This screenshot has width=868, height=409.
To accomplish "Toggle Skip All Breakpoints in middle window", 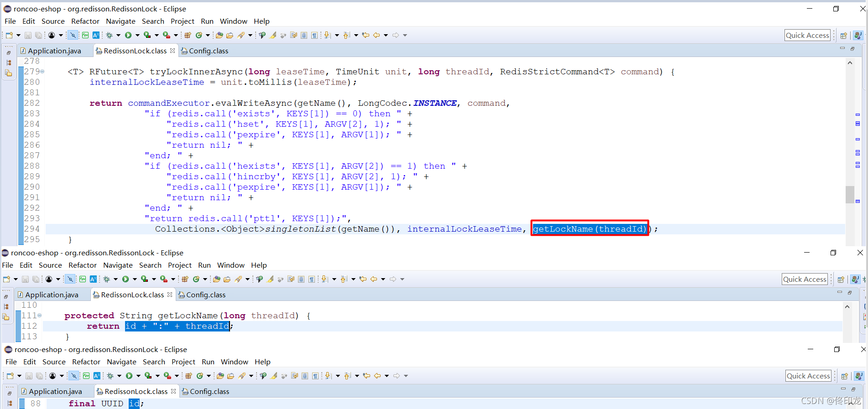I will pos(70,279).
